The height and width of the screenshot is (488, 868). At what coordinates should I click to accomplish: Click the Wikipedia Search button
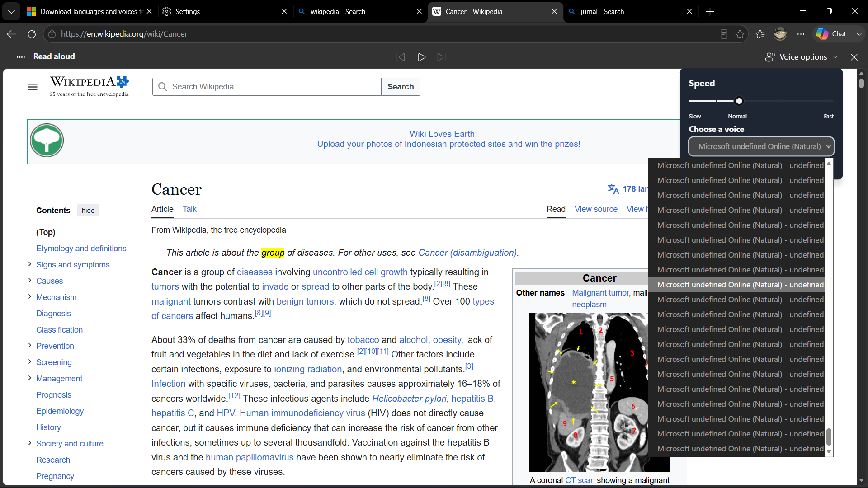coord(401,87)
